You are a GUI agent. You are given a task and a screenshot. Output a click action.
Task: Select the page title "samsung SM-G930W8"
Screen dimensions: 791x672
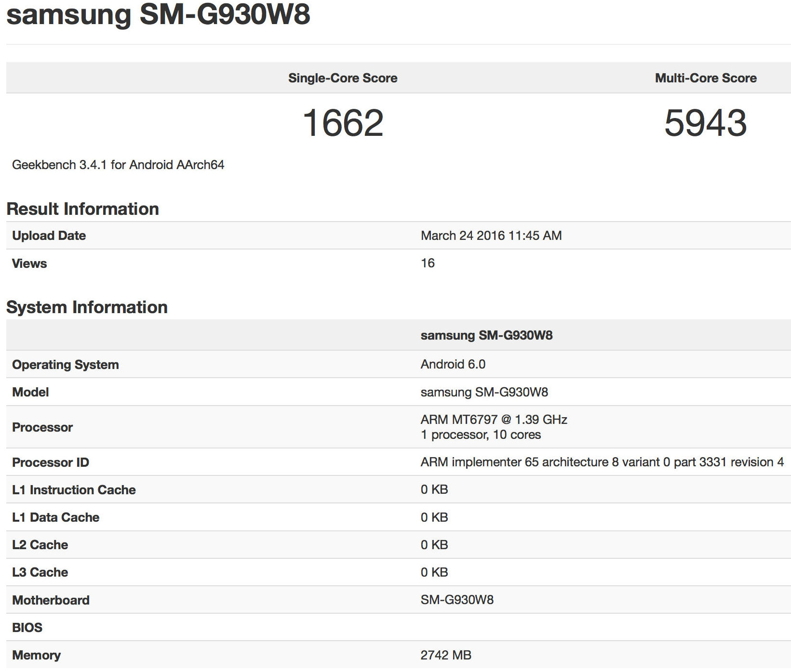pyautogui.click(x=158, y=14)
